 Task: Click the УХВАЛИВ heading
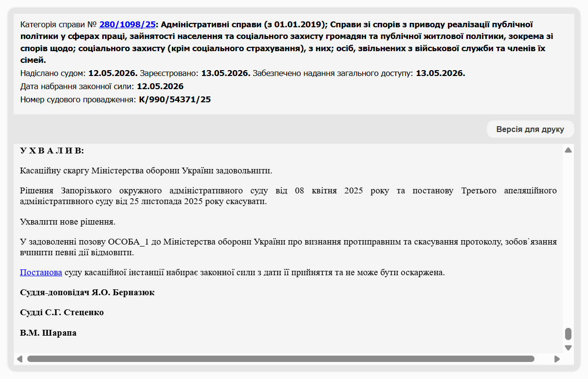[x=52, y=151]
